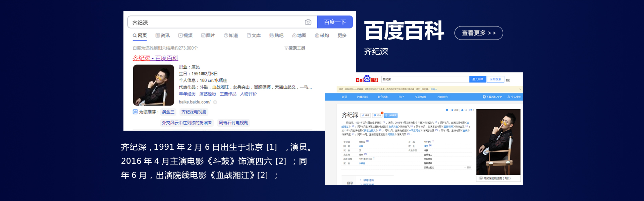
Task: Click the 查看更多 >> button
Action: click(479, 33)
